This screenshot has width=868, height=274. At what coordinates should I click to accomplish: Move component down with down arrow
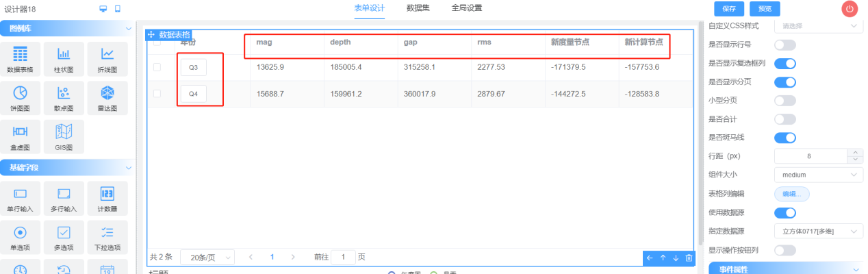point(676,258)
